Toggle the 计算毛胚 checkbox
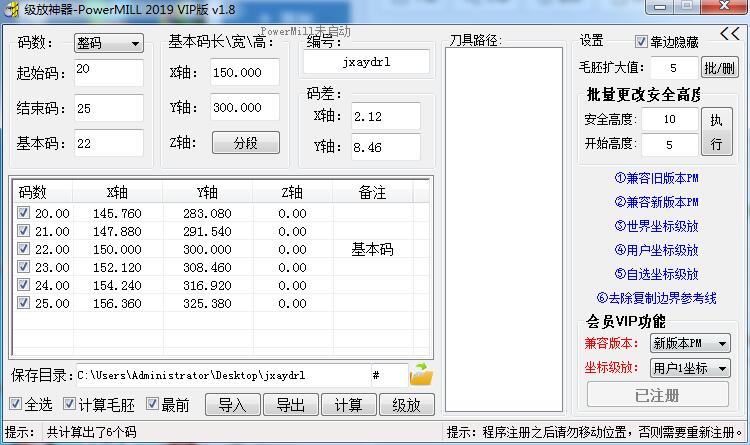Viewport: 750px width, 445px height. tap(70, 404)
